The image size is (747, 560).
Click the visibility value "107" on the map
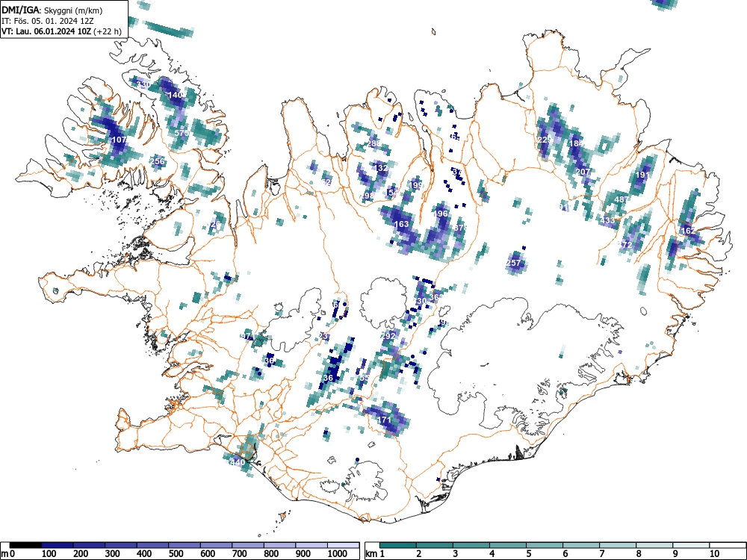tap(119, 140)
